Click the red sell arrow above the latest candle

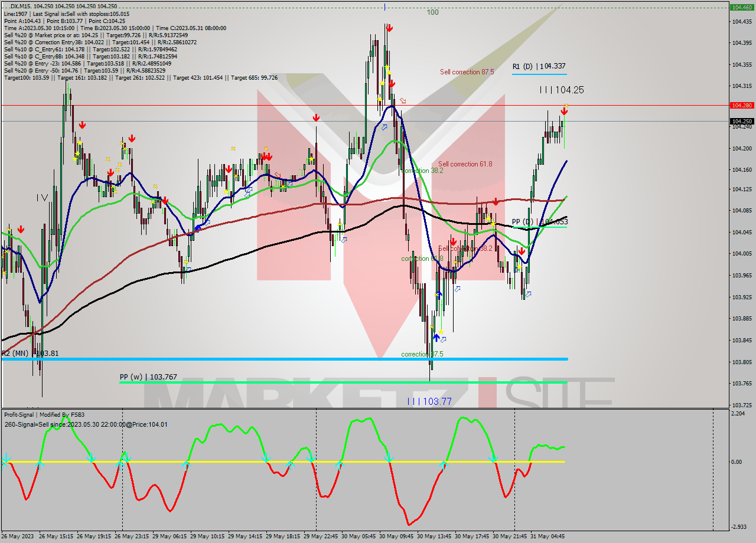(565, 111)
